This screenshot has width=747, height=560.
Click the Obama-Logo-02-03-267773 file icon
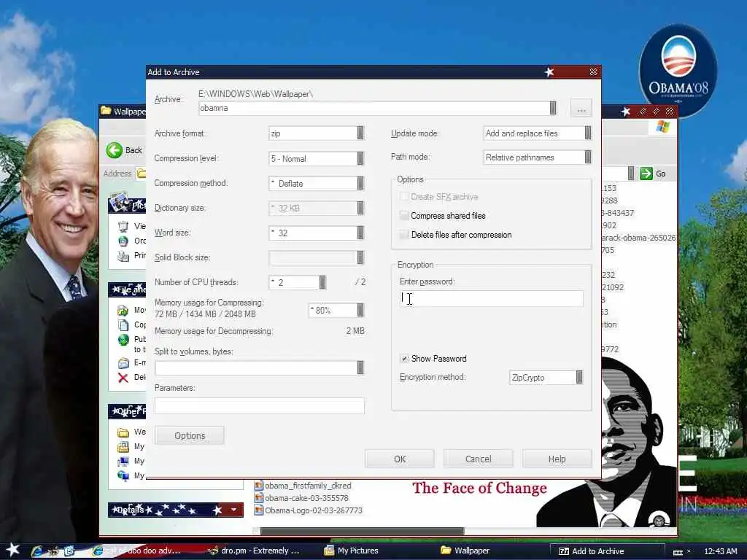pyautogui.click(x=259, y=510)
